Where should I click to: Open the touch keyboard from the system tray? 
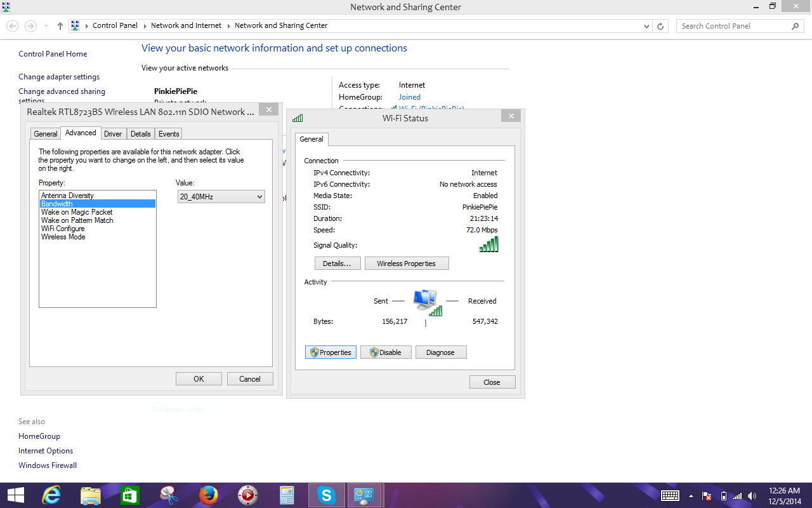(671, 496)
